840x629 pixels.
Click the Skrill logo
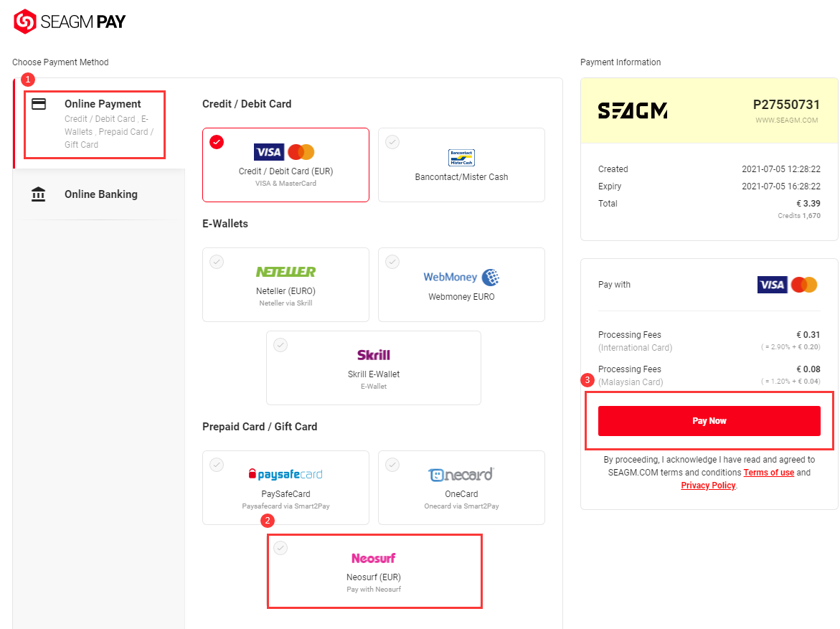374,355
